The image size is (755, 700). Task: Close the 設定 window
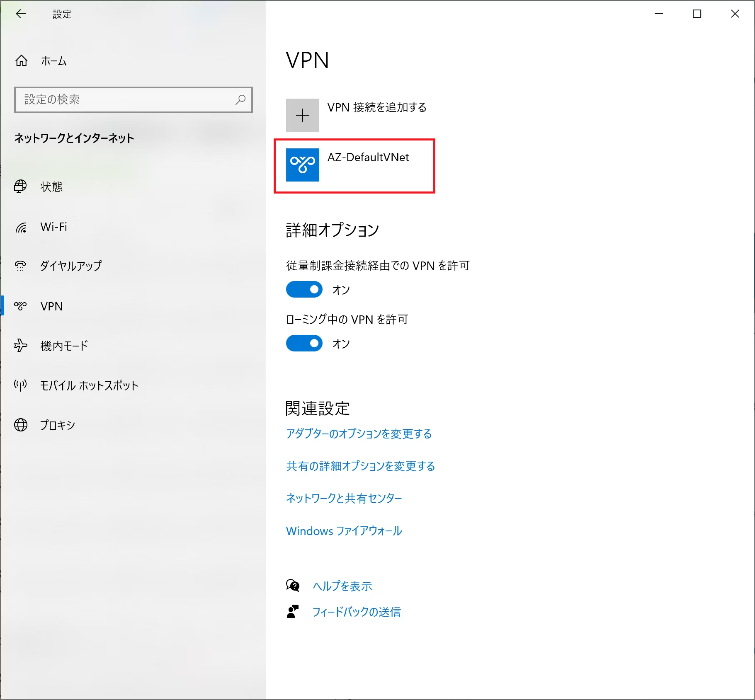click(735, 14)
